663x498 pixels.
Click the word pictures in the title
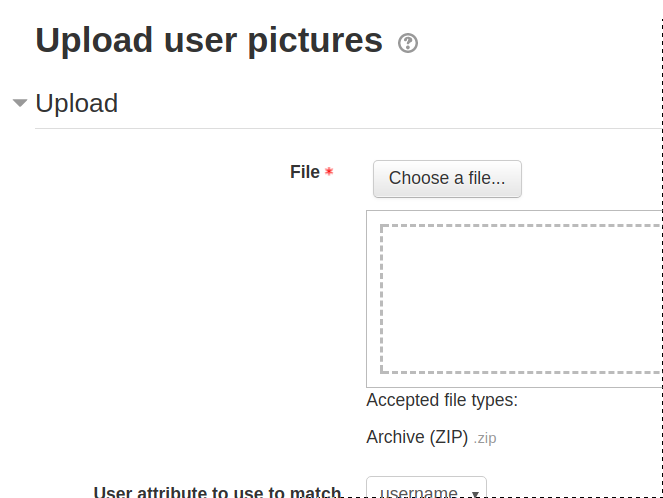315,41
